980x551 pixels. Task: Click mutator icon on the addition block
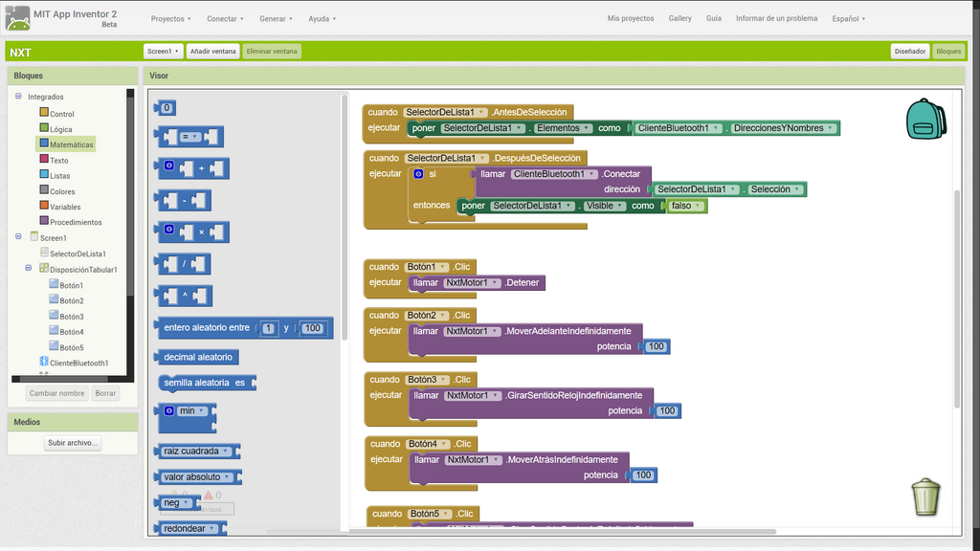point(169,165)
